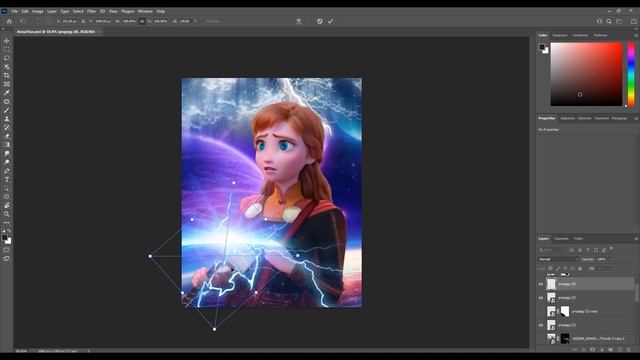Screen dimensions: 640x360
Task: Open the File menu
Action: click(x=15, y=11)
